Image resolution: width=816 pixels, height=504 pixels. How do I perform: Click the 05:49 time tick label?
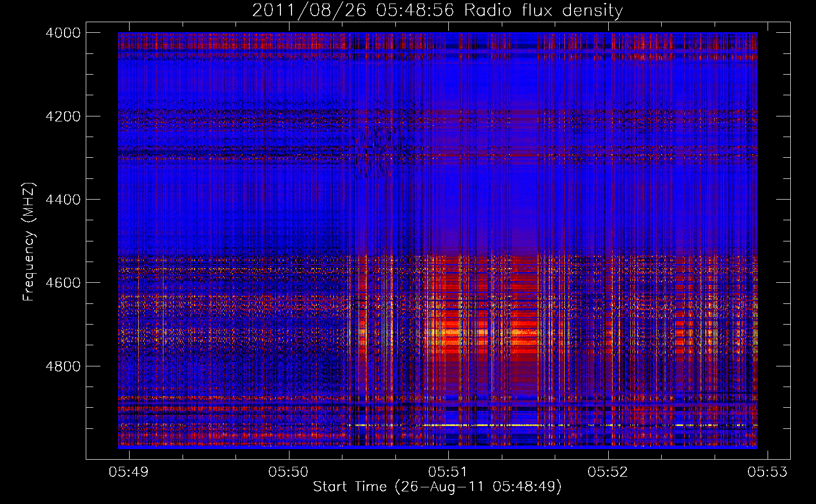[x=129, y=472]
